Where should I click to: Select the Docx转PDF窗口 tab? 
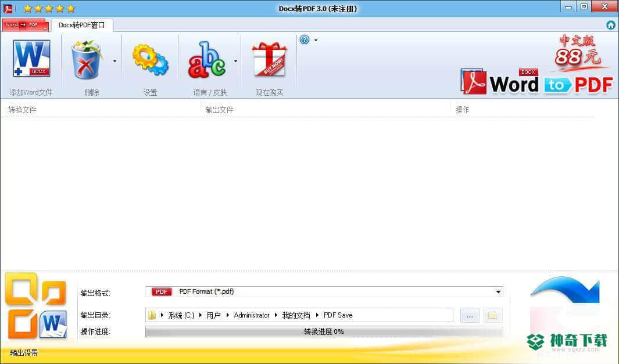click(82, 25)
